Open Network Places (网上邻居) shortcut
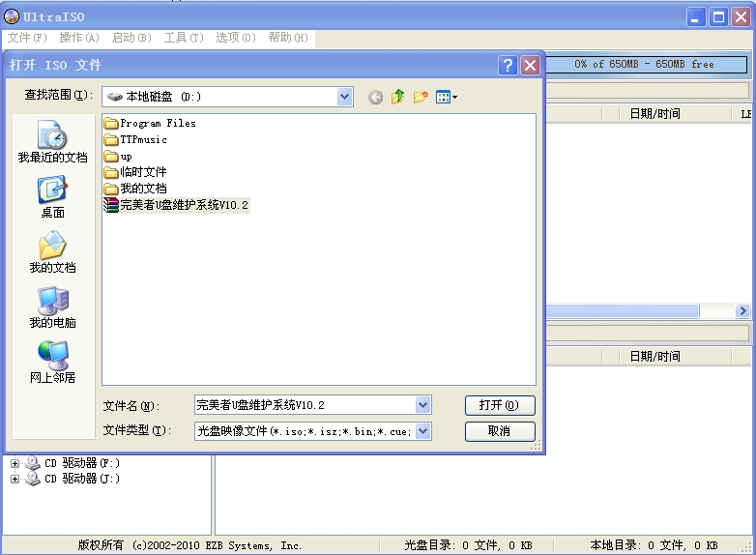 point(52,363)
